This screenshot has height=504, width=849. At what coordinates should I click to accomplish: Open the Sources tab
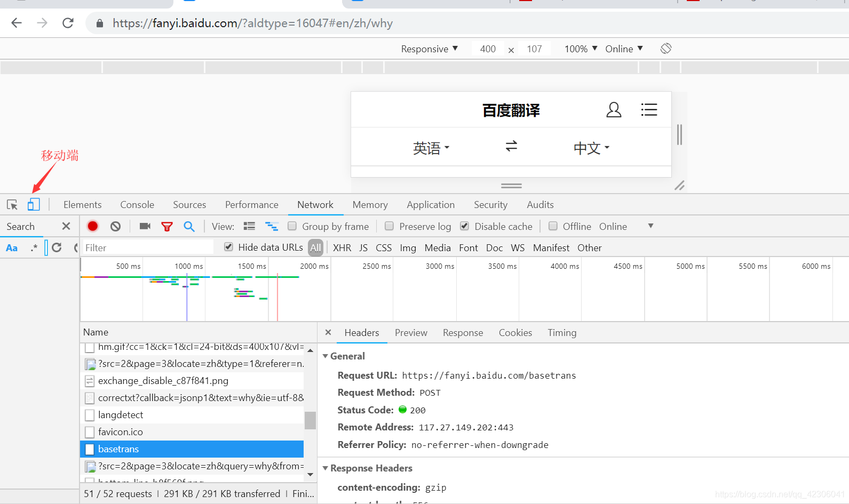pos(189,205)
